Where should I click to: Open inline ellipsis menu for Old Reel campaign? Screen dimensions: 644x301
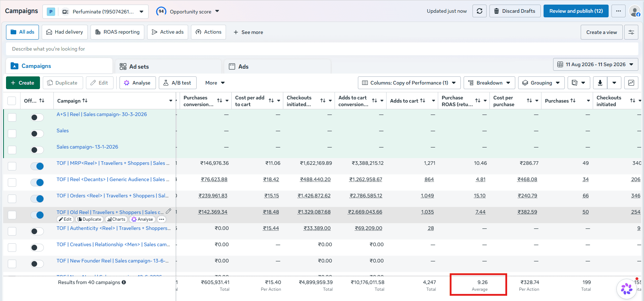pyautogui.click(x=161, y=219)
